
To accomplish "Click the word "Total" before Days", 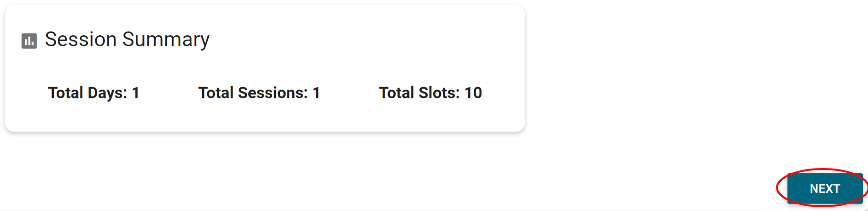I will coord(66,93).
